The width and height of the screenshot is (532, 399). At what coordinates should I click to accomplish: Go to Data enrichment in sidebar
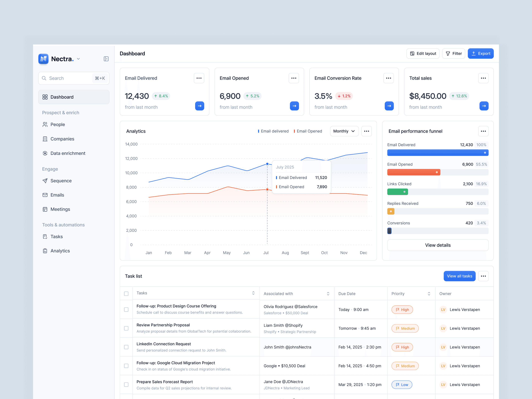coord(68,153)
